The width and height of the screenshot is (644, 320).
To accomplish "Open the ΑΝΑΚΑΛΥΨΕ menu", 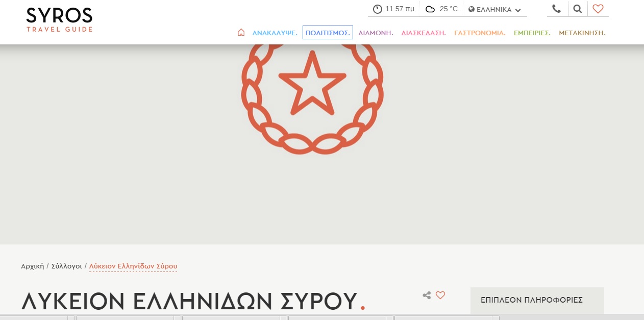I will [275, 33].
